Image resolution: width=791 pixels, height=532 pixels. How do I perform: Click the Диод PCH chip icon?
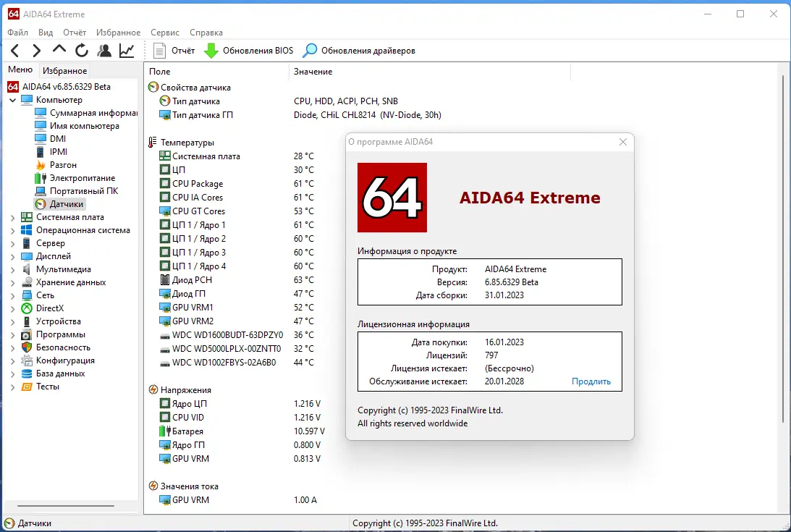coord(165,279)
